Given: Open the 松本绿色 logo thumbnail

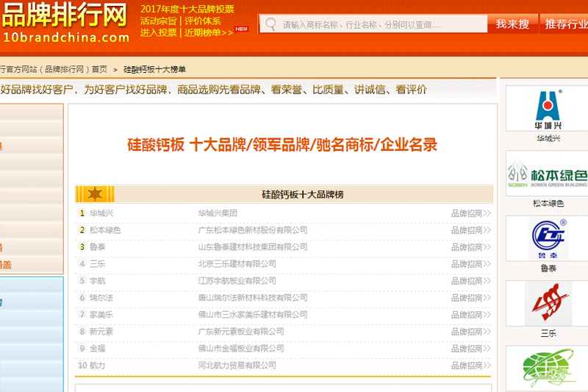Looking at the screenshot, I should click(548, 174).
